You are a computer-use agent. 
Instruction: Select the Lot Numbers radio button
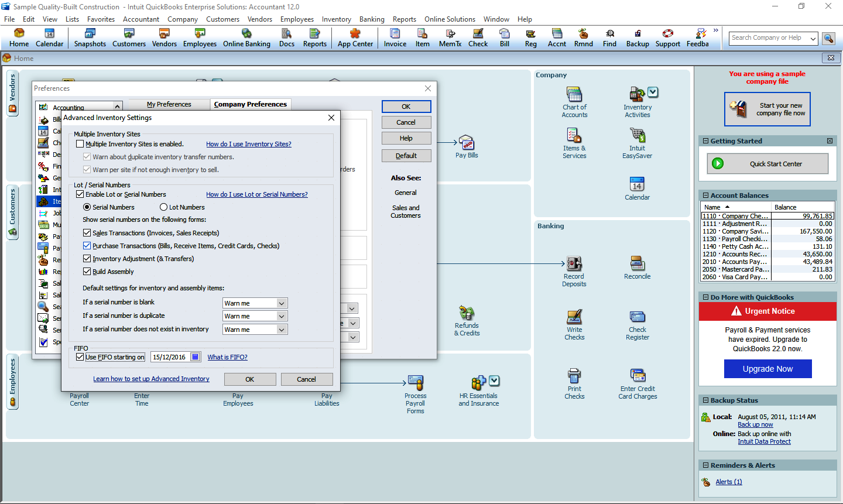164,207
